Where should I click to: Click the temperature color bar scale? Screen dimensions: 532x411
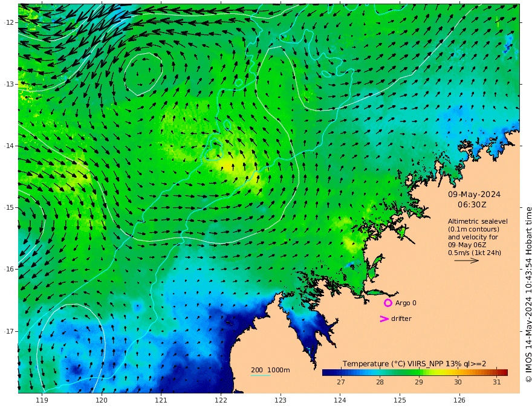click(415, 372)
